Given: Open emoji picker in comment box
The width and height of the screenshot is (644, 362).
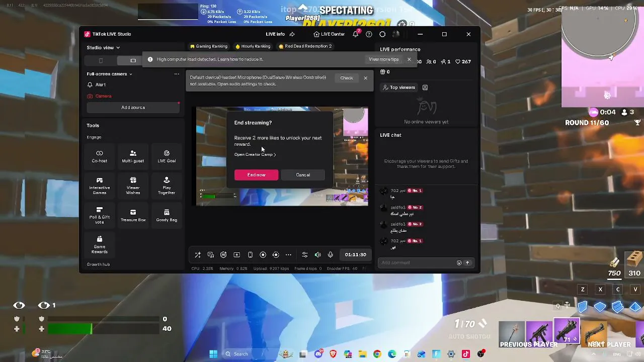Looking at the screenshot, I should [459, 262].
